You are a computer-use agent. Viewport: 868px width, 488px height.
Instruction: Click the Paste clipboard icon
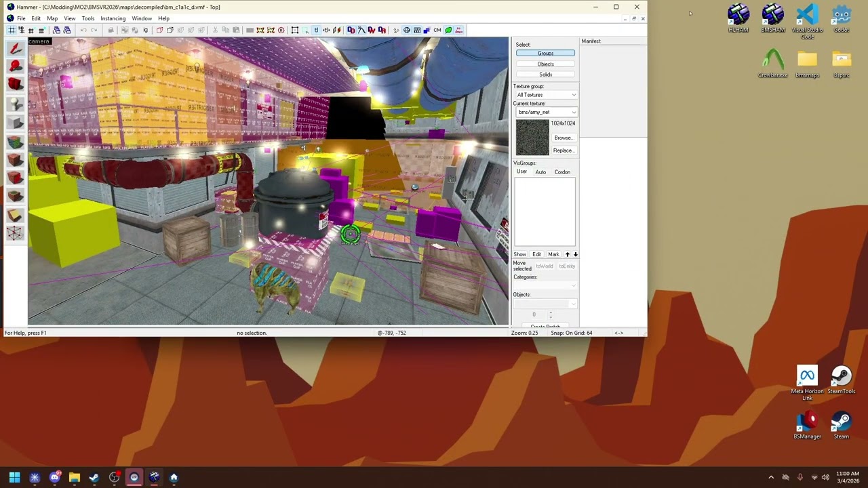(x=235, y=30)
